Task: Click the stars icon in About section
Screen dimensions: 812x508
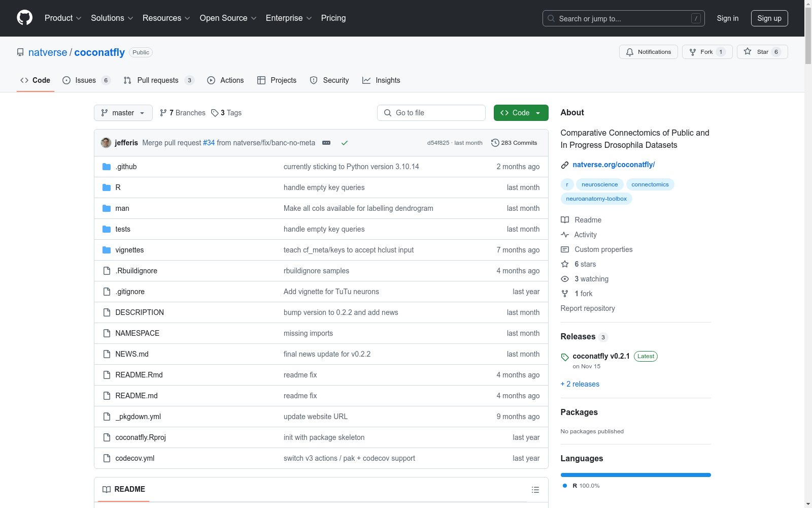Action: [565, 264]
